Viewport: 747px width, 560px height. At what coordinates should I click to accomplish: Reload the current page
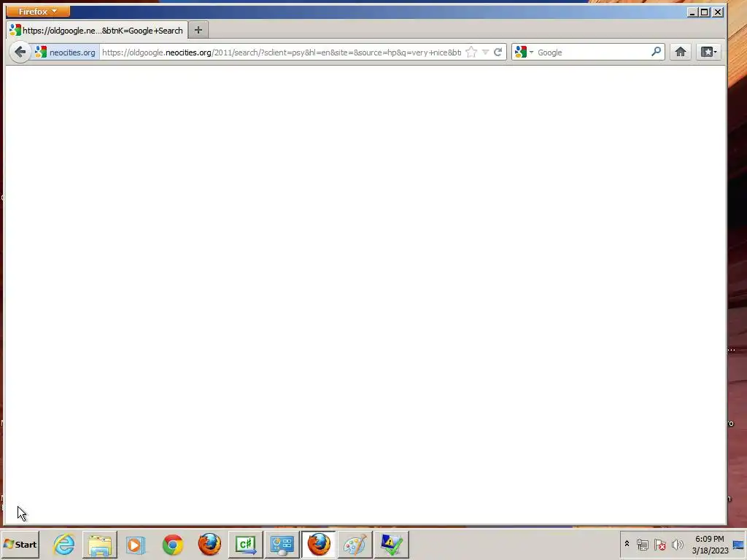tap(498, 52)
